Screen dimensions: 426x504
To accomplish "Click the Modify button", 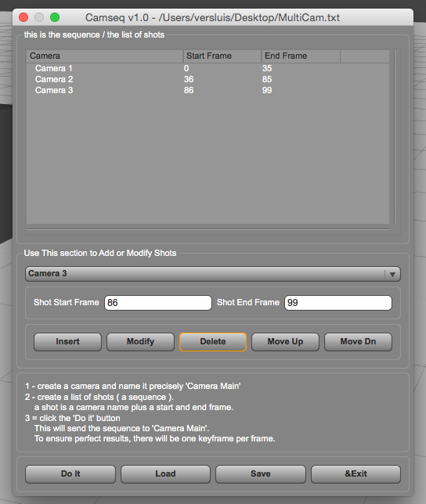I will (x=140, y=342).
